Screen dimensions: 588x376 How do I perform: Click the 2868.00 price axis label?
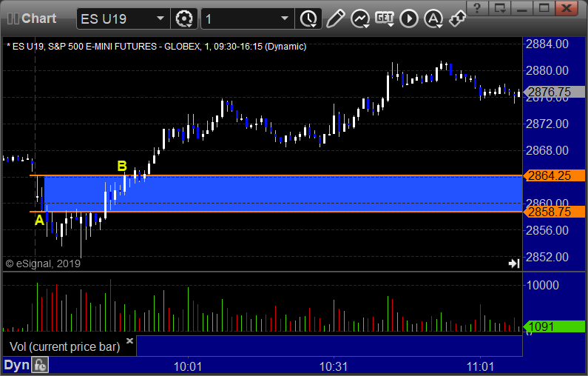click(x=547, y=150)
